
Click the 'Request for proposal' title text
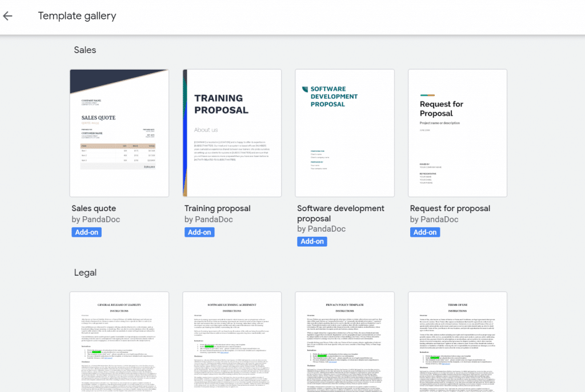pos(450,208)
